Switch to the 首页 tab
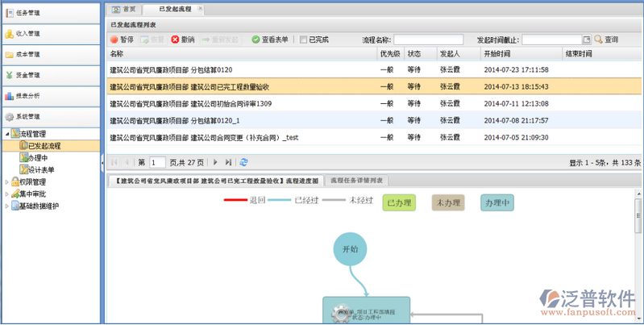The image size is (644, 325). pyautogui.click(x=124, y=9)
